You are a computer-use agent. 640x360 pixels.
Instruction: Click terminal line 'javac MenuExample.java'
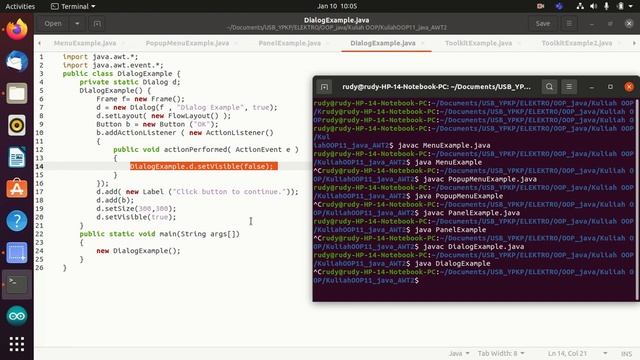coord(444,145)
